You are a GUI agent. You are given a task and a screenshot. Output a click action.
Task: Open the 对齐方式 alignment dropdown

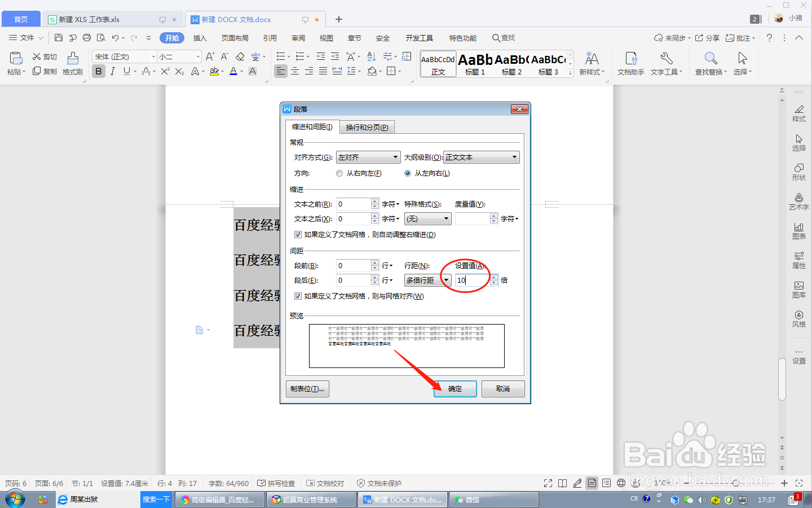click(368, 157)
